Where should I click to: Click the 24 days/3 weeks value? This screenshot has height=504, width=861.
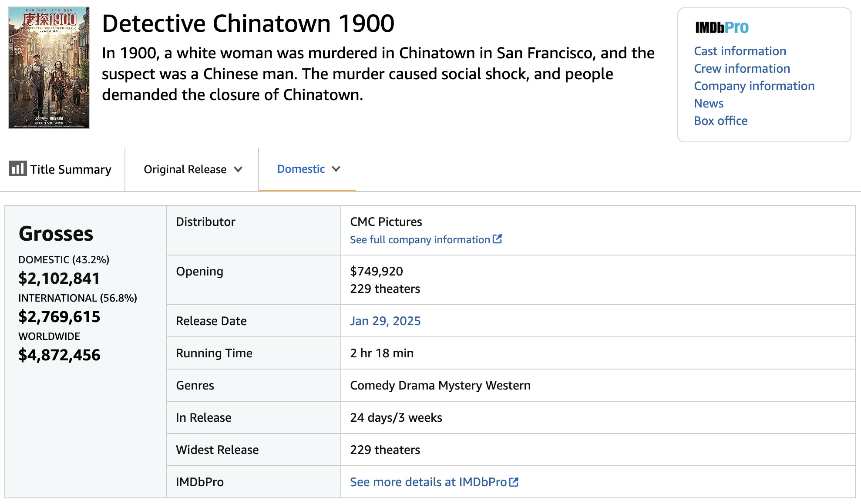coord(396,417)
